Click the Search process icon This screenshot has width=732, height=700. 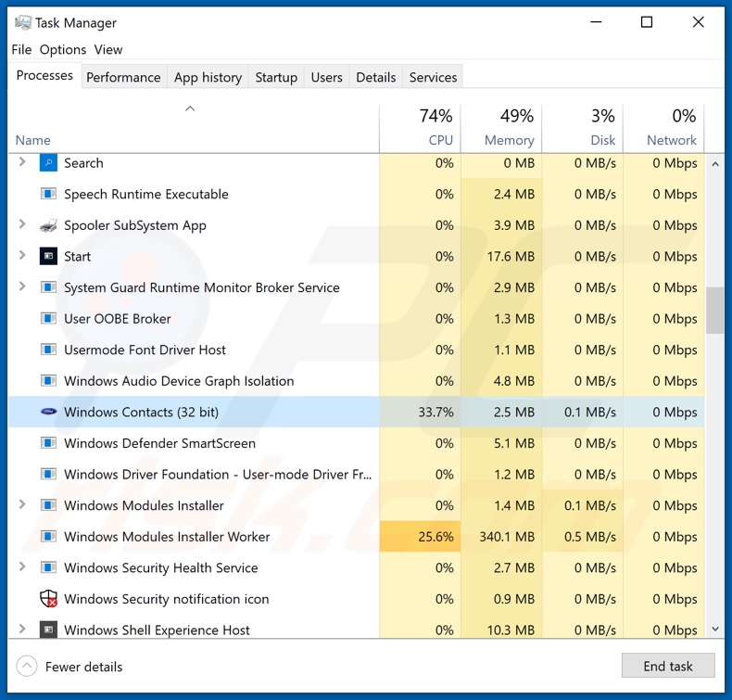pyautogui.click(x=48, y=163)
